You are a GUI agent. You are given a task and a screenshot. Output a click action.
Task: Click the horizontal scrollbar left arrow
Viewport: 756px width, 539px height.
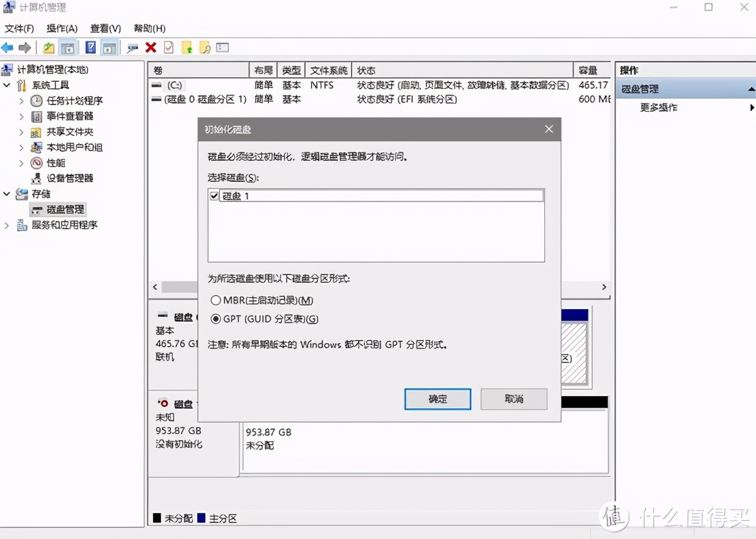tap(155, 287)
